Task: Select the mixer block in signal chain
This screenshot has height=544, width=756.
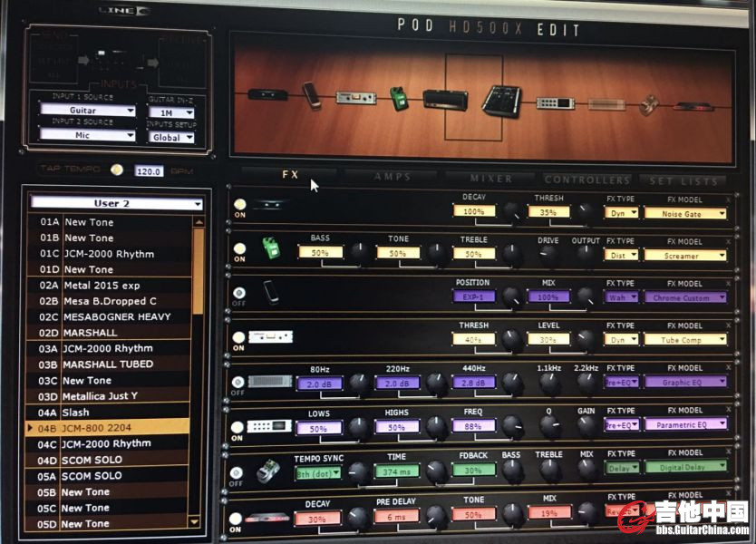Action: tap(502, 101)
